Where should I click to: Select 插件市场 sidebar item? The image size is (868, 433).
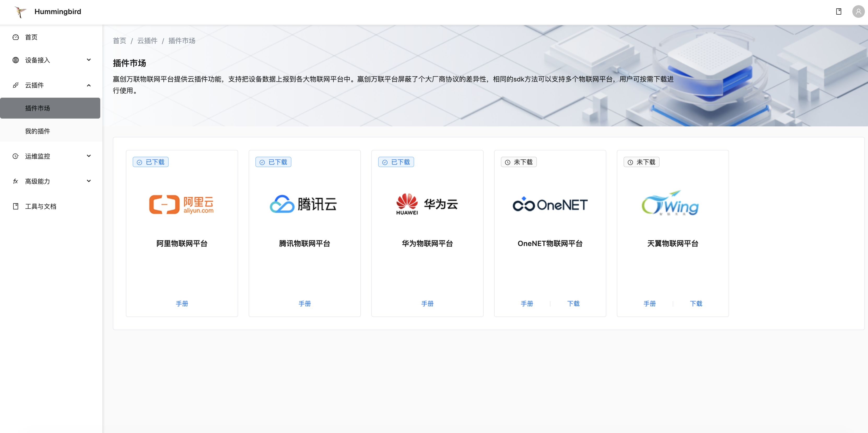(x=37, y=108)
